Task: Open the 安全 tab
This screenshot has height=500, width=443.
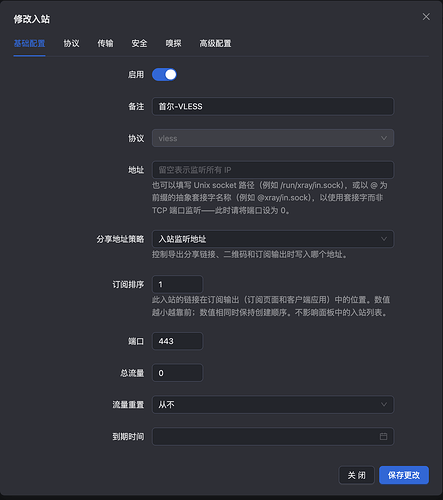Action: point(139,43)
